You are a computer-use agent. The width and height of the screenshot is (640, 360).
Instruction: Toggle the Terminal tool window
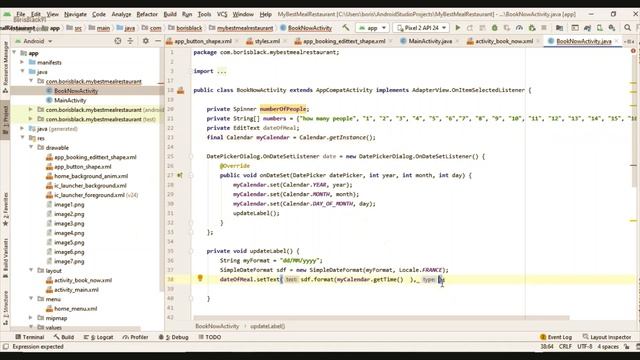29,337
